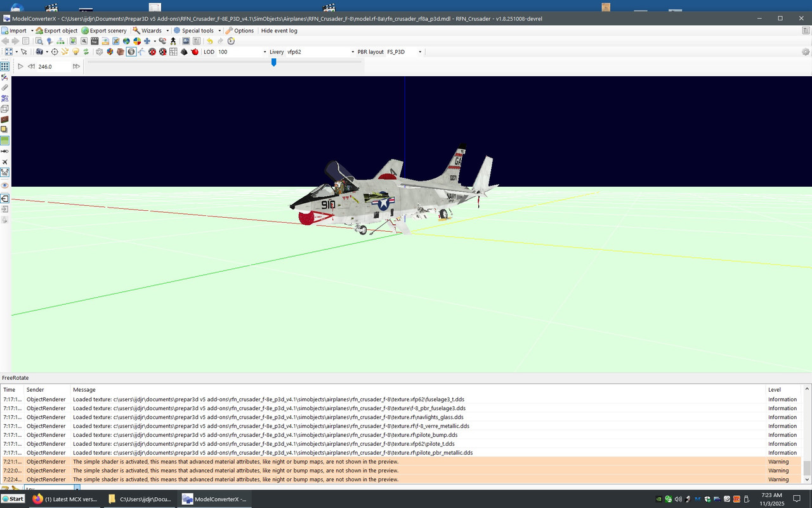812x508 pixels.
Task: Click the globe Earth view icon
Action: pos(126,41)
